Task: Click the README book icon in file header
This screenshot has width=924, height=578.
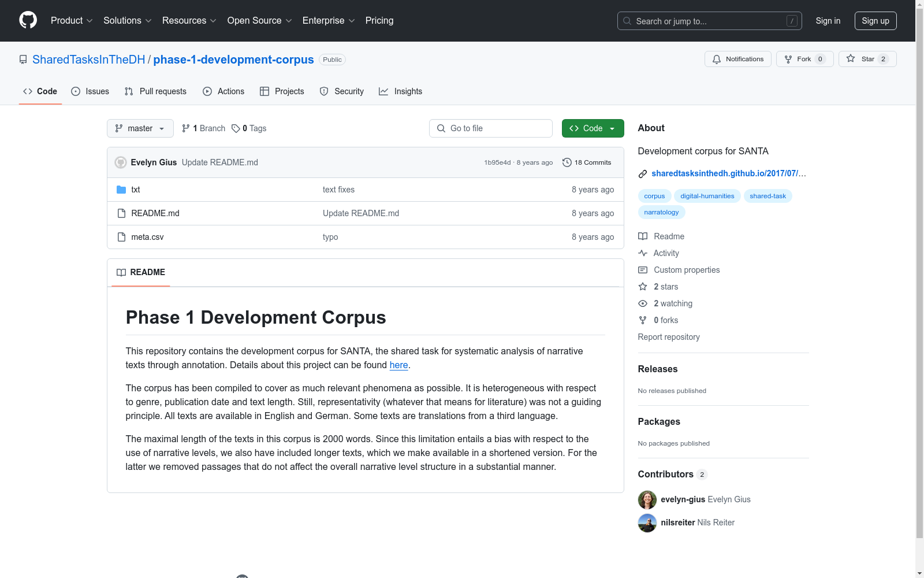Action: tap(121, 272)
